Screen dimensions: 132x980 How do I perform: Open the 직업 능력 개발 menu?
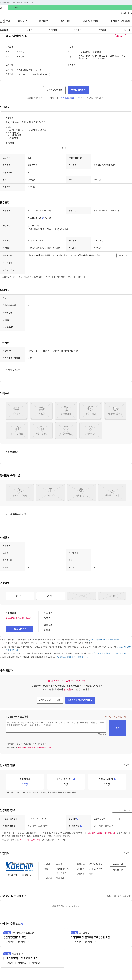(x=90, y=21)
